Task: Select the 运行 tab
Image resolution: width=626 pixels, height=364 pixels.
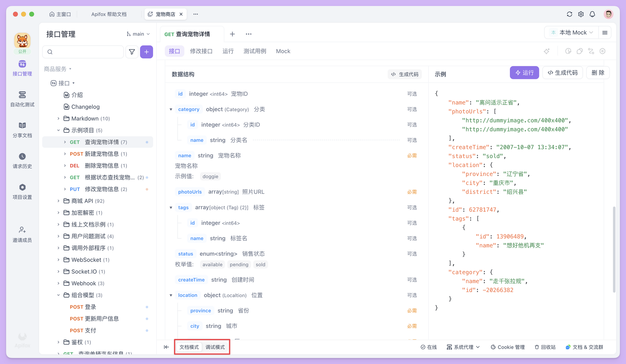Action: pyautogui.click(x=228, y=51)
